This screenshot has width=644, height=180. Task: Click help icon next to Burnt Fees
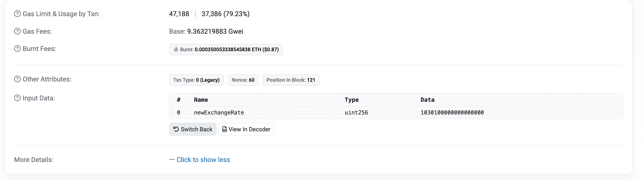pyautogui.click(x=17, y=49)
